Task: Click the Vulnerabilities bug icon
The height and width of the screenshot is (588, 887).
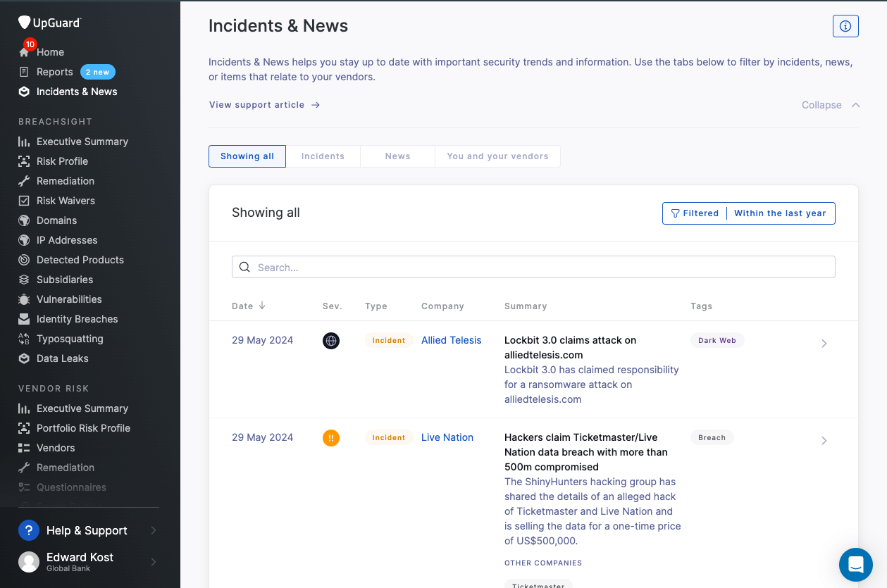Action: pyautogui.click(x=24, y=299)
